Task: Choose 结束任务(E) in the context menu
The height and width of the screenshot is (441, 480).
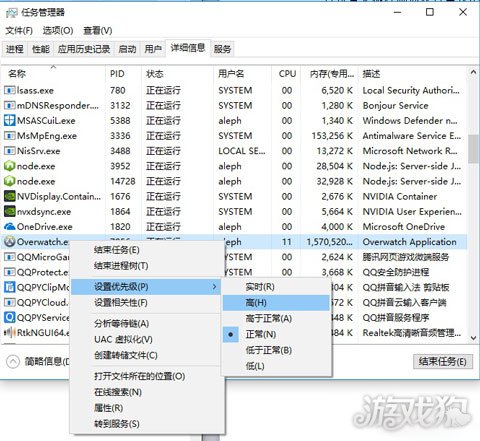Action: (x=147, y=250)
